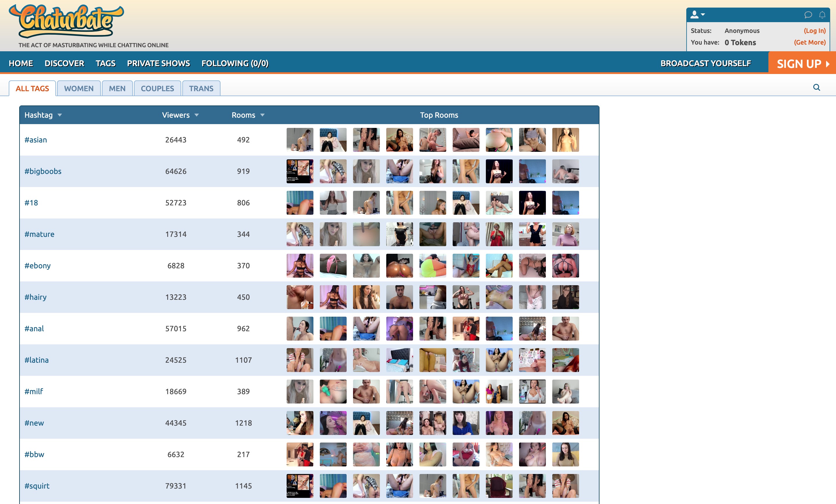836x504 pixels.
Task: Click viewer count 17314
Action: [x=176, y=234]
